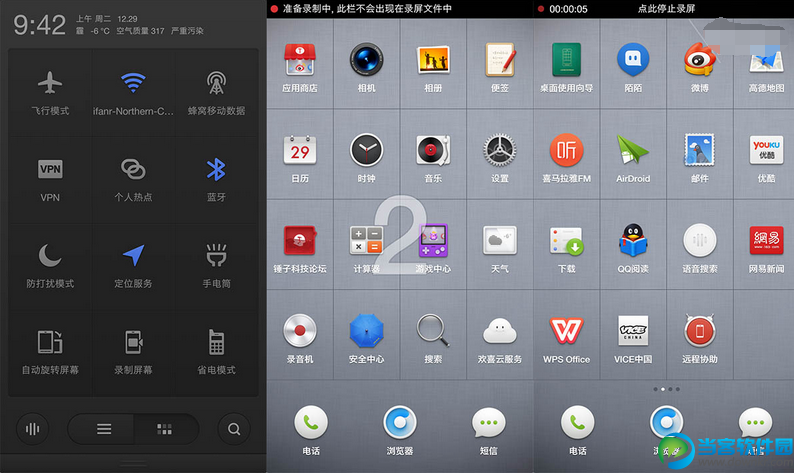Open the 远程协助 remote assistance app
The width and height of the screenshot is (794, 476).
(x=700, y=331)
